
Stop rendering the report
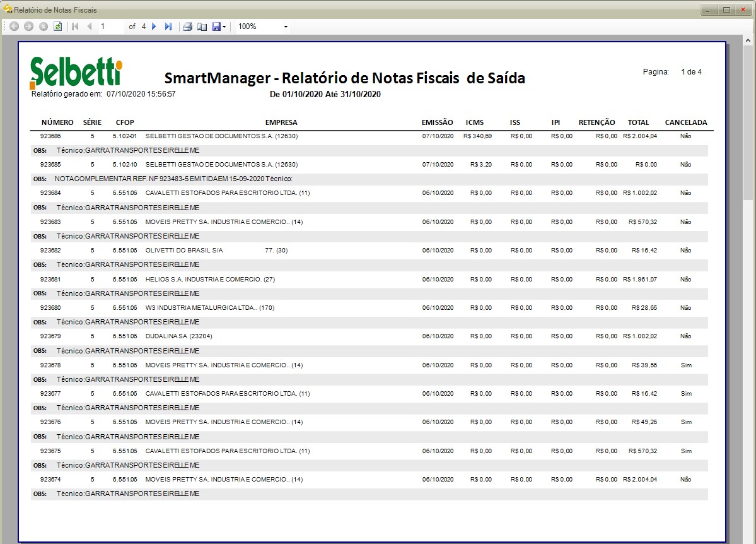point(44,27)
